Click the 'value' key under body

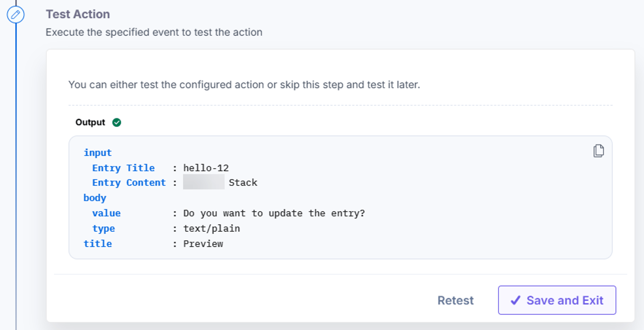(106, 213)
